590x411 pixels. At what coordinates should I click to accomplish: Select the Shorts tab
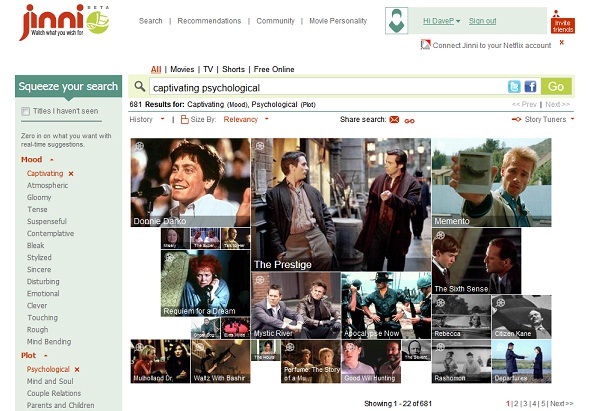233,69
